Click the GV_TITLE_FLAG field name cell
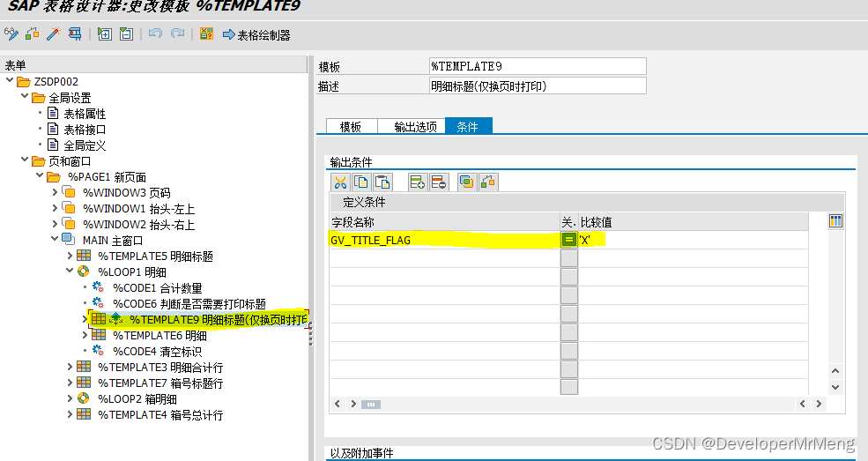 [x=444, y=240]
